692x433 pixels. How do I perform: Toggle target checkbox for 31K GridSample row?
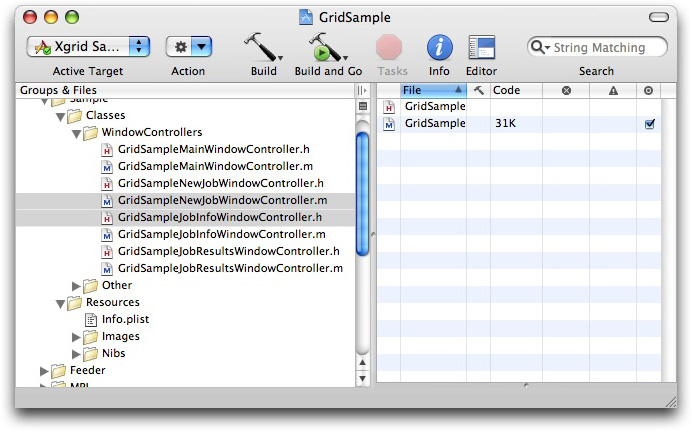pyautogui.click(x=650, y=124)
